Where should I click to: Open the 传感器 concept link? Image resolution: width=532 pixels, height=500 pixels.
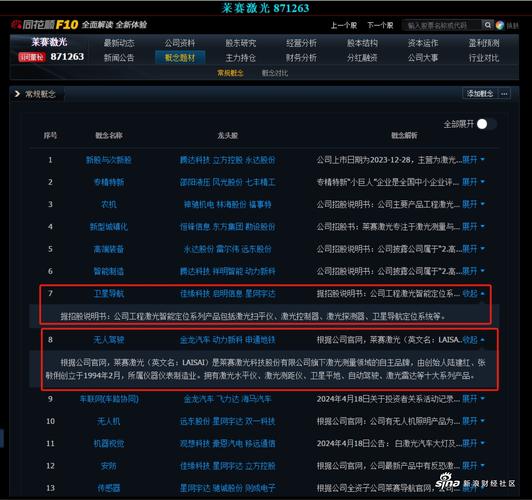pos(109,488)
